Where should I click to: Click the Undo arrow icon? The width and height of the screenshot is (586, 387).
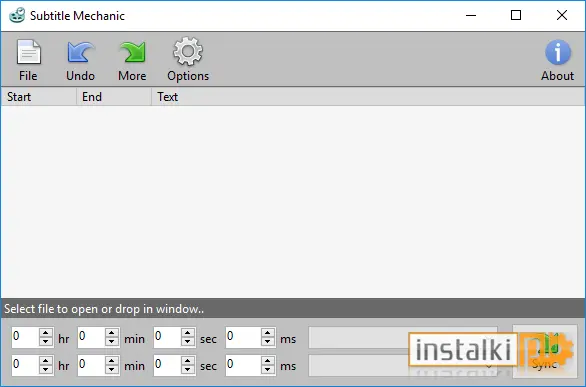[x=80, y=52]
